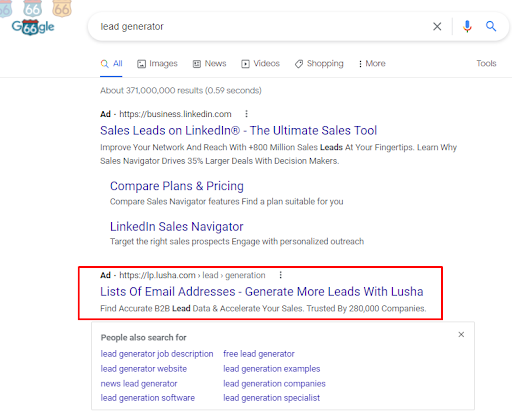Search 'lead generator job description'
Image resolution: width=512 pixels, height=415 pixels.
[x=157, y=354]
